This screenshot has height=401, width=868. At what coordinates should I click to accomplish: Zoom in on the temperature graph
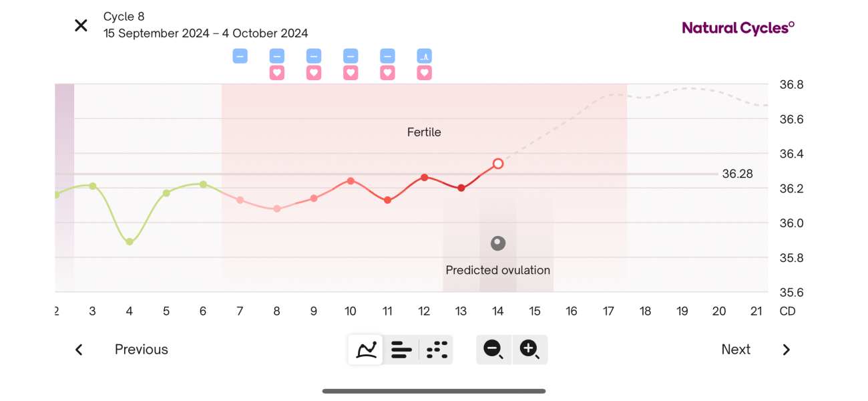[529, 350]
